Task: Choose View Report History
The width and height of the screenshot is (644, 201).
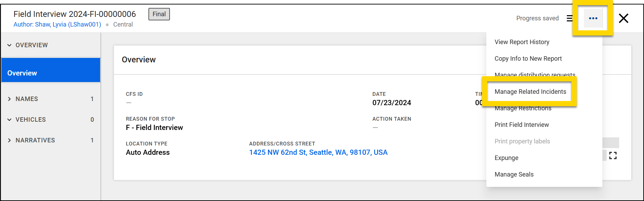Action: pos(522,42)
